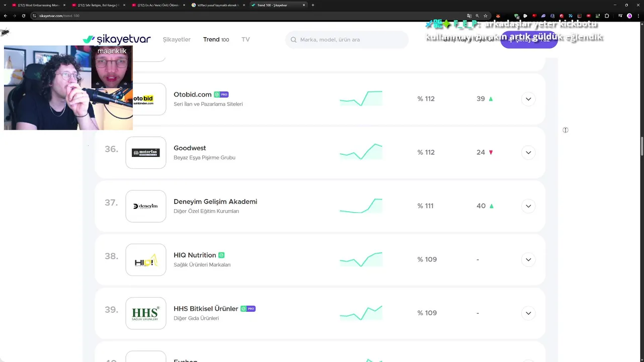The image size is (644, 362).
Task: Expand the Deneyim Gelişim Akademi row
Action: tap(528, 206)
